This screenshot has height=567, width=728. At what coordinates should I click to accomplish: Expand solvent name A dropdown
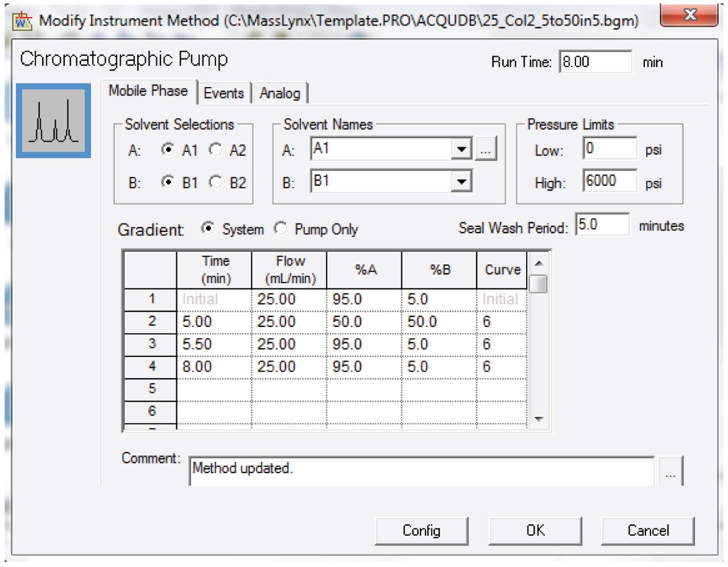(x=461, y=150)
